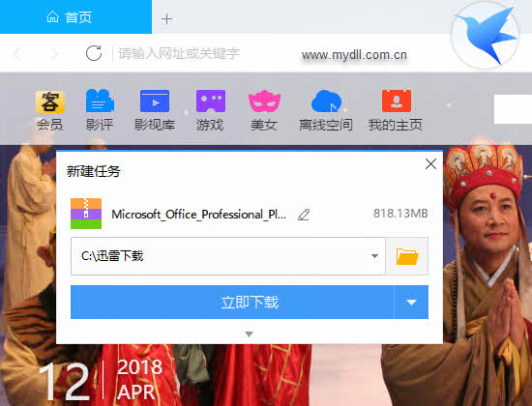Browse for a folder using folder icon
Viewport: 532px width, 406px height.
tap(407, 256)
